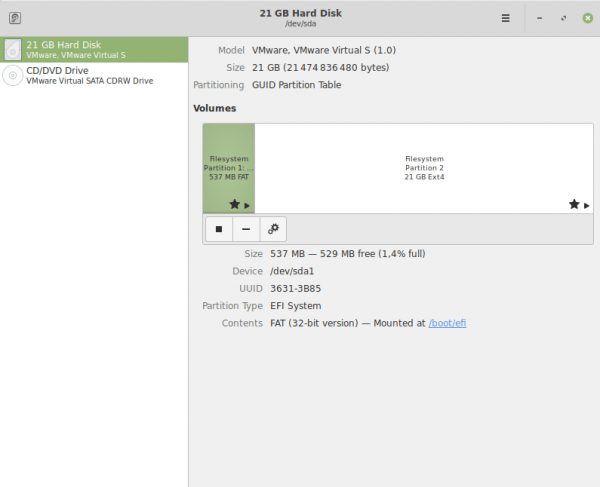The height and width of the screenshot is (487, 600).
Task: Click the Volumes heading
Action: (215, 108)
